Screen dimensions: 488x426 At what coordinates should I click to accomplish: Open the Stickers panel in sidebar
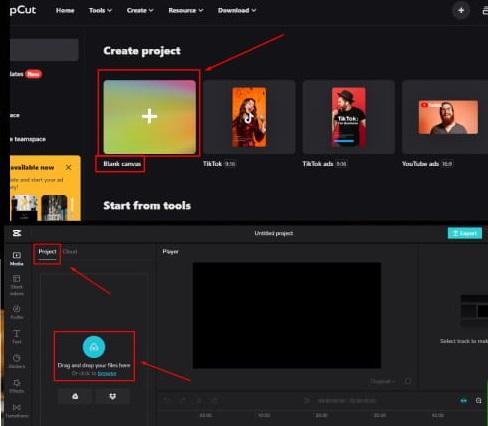pos(17,361)
